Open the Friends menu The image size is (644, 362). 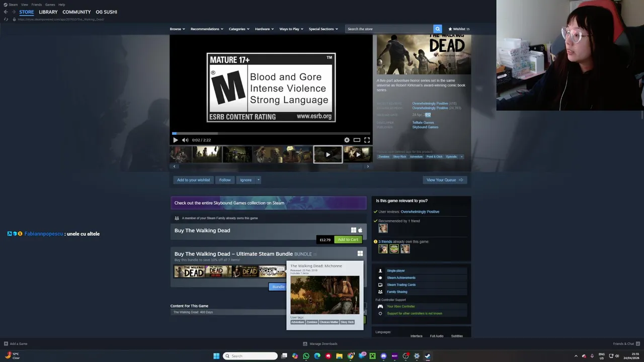point(36,5)
